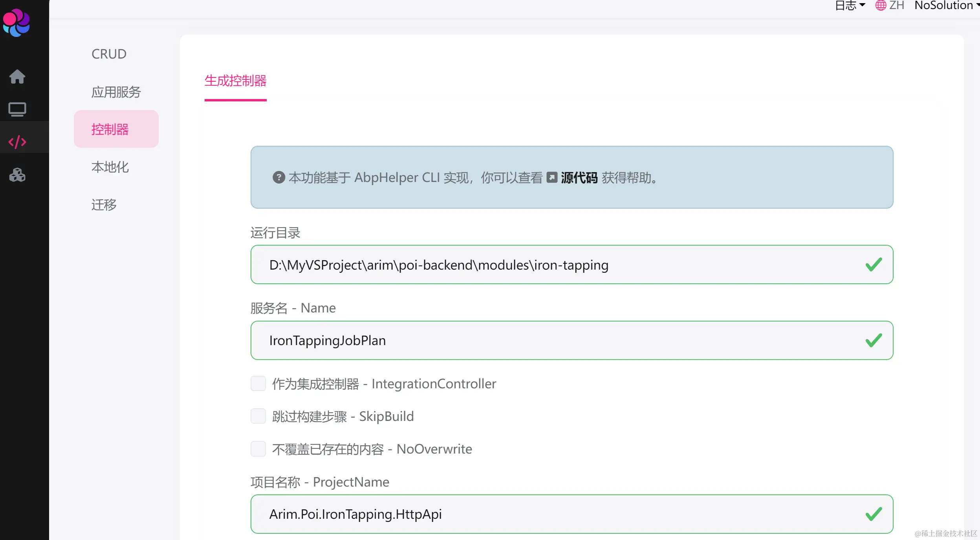Open the Home icon in sidebar
Image resolution: width=980 pixels, height=540 pixels.
(x=17, y=76)
